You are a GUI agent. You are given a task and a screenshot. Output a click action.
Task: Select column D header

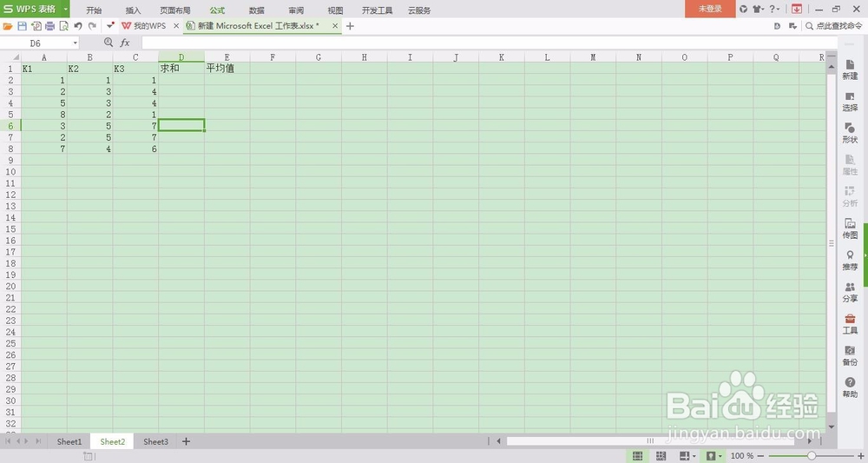(181, 57)
